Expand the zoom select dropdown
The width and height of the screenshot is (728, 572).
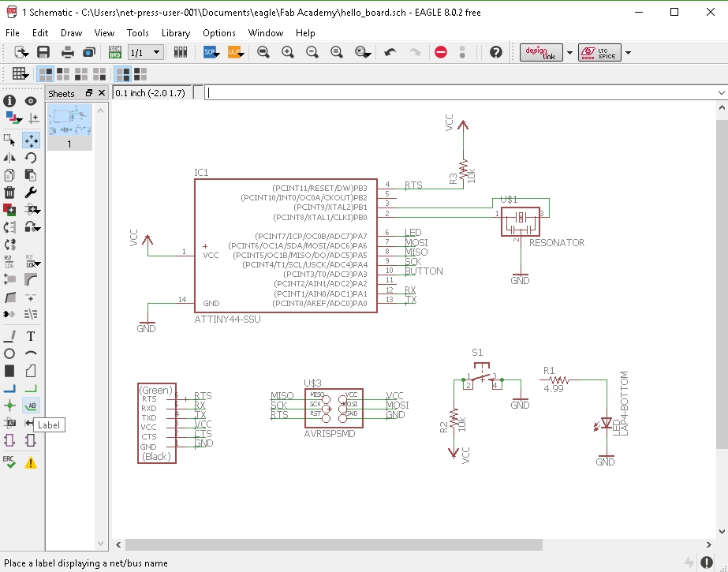point(368,54)
